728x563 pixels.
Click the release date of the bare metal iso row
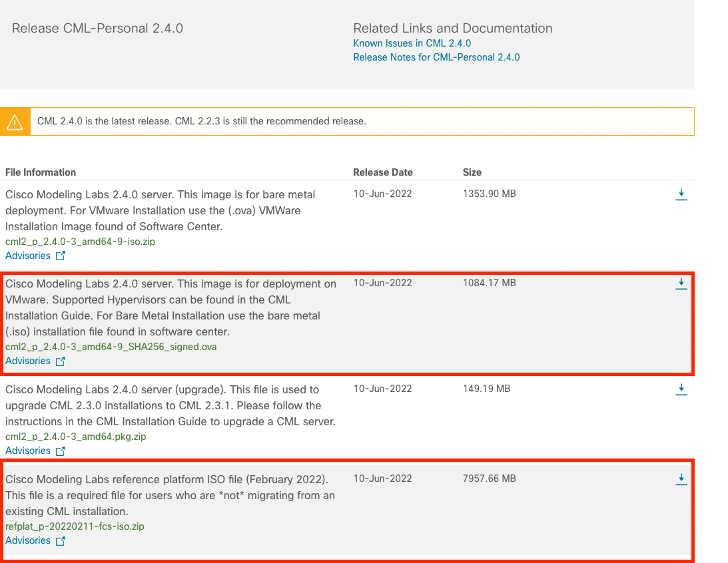382,194
